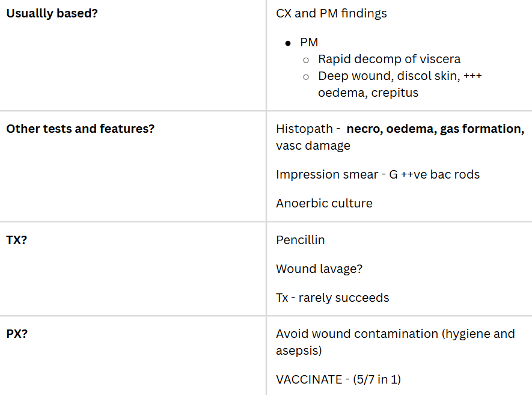This screenshot has height=395, width=532.
Task: Click the hollow bullet beside "Deep wound"
Action: (x=306, y=76)
